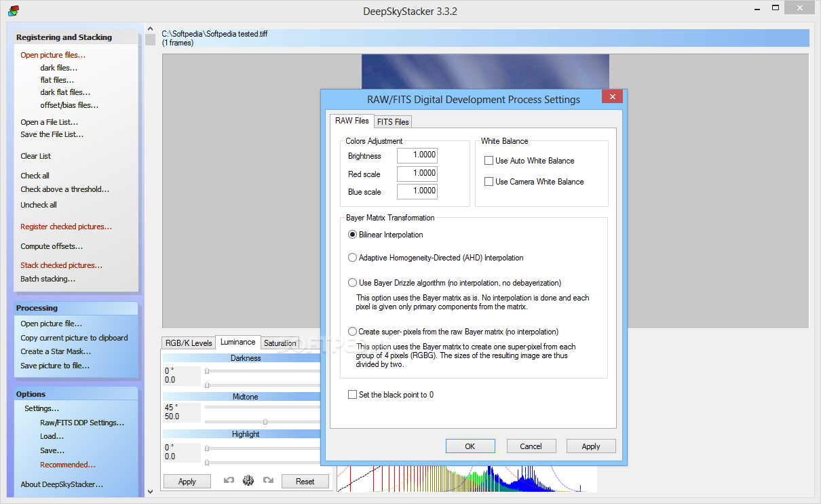
Task: Click Open picture files… in Registering and Stacking
Action: tap(53, 55)
